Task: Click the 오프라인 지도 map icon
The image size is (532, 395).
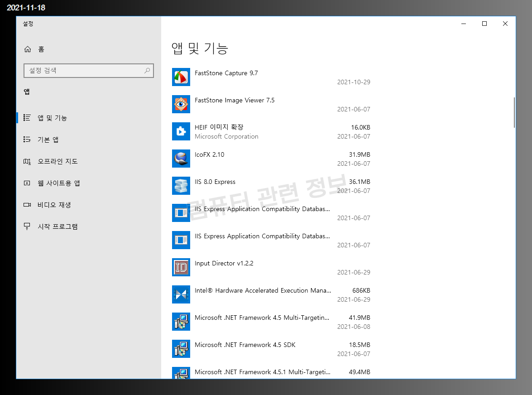Action: 27,161
